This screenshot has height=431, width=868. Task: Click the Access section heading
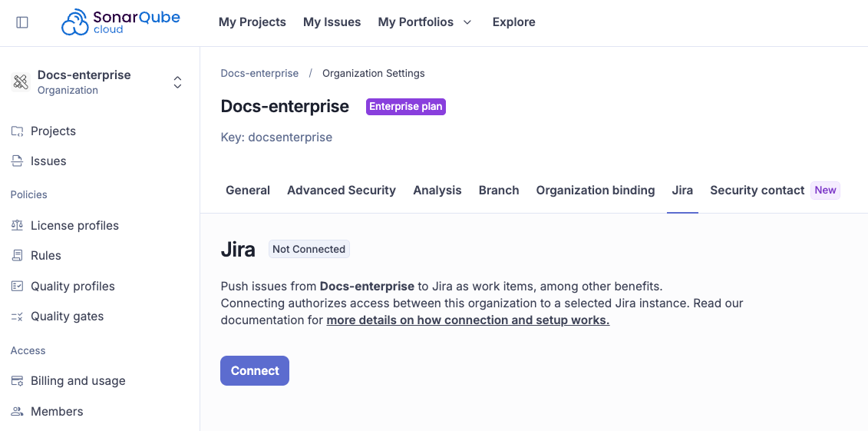click(28, 350)
